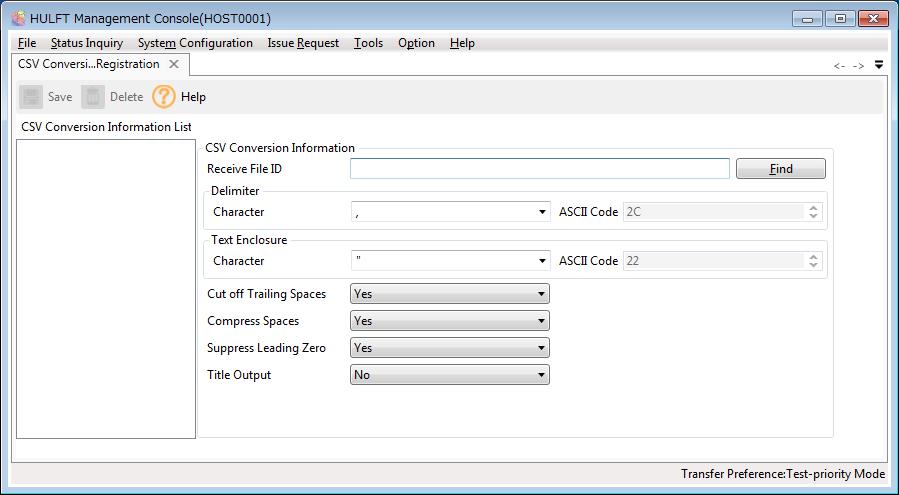The image size is (899, 495).
Task: Click the Delete label in toolbar
Action: coord(127,97)
